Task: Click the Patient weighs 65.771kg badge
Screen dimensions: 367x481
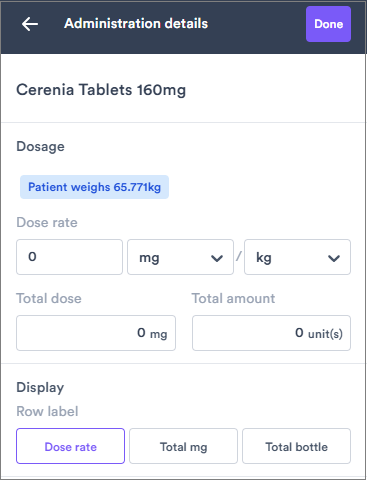Action: [94, 187]
